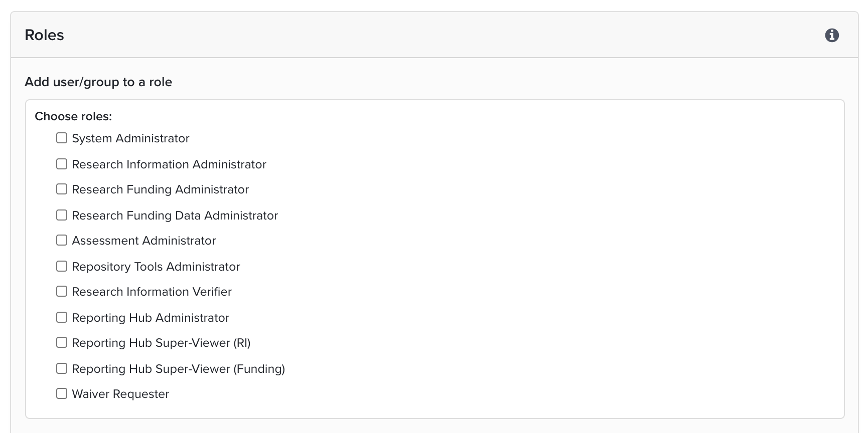Click the "Choose roles:" label

click(73, 116)
